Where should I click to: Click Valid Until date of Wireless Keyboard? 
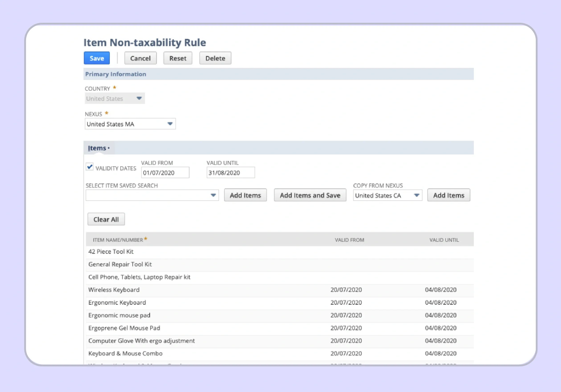(x=441, y=290)
